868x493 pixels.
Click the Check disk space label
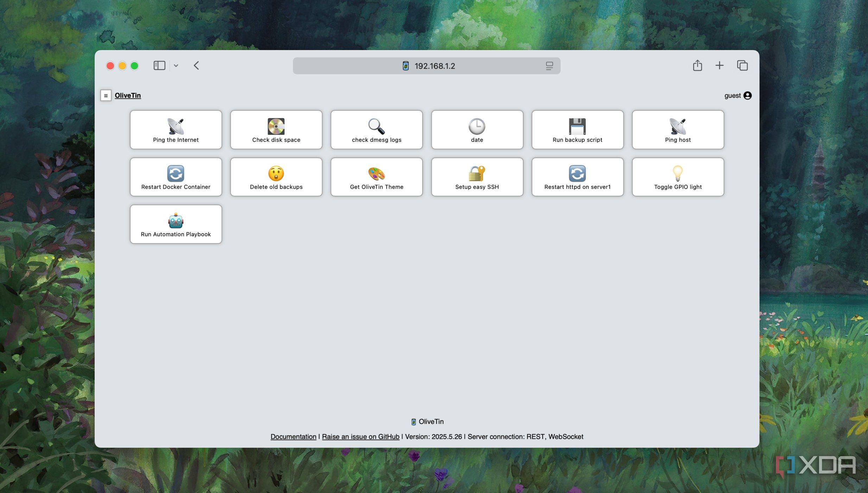276,140
